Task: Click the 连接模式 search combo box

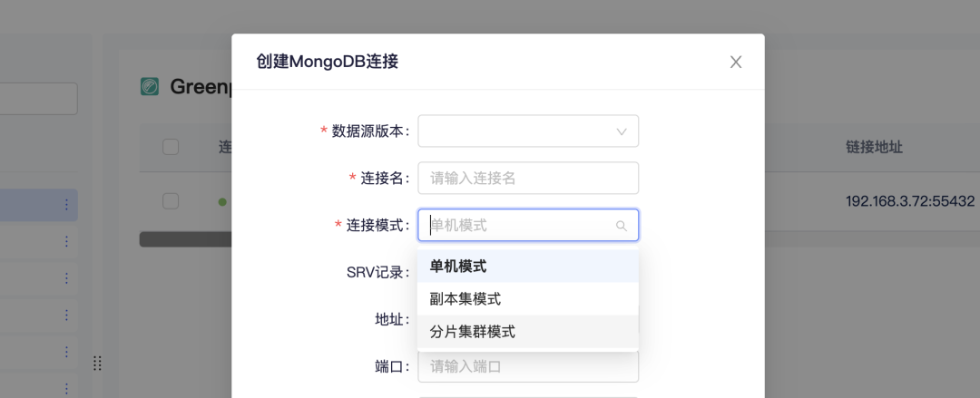Action: [x=517, y=225]
